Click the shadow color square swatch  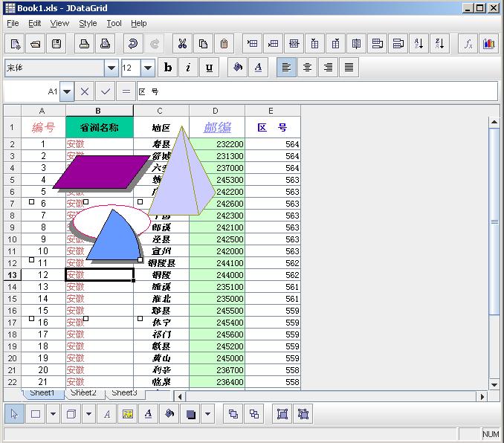[190, 414]
